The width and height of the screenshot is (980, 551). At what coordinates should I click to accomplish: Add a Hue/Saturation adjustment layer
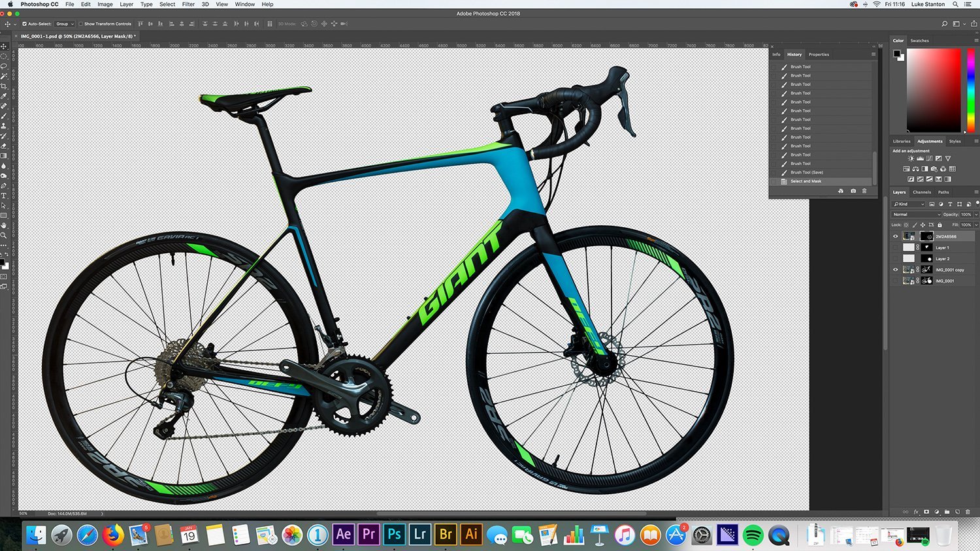coord(907,168)
